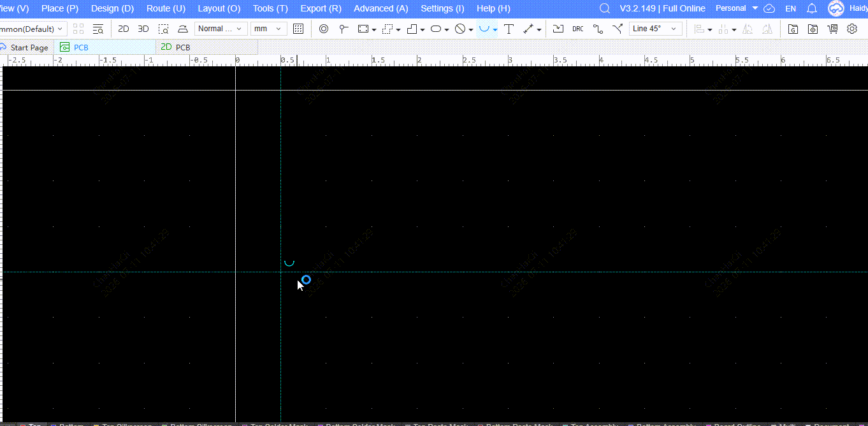Open the search filter list icon
The image size is (868, 426).
tap(98, 29)
